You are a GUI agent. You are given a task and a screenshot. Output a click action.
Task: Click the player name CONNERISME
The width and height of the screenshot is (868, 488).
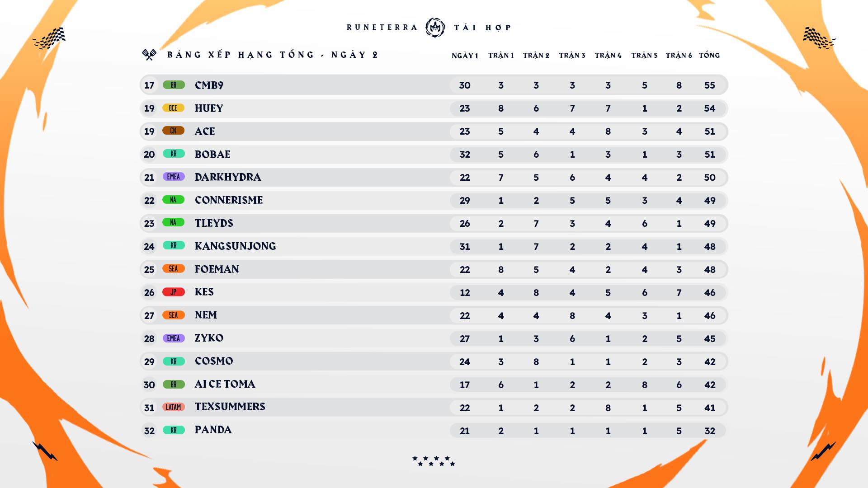click(229, 200)
